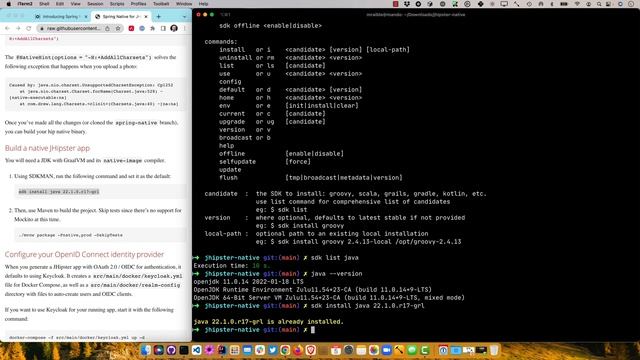Open the iTerm2 menu
This screenshot has width=640, height=360.
[x=25, y=4]
